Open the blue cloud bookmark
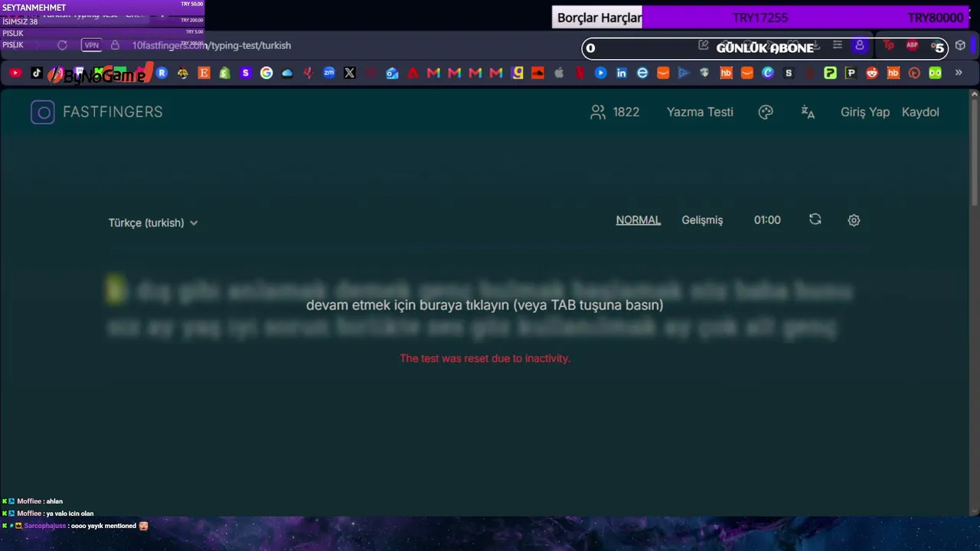 (x=287, y=73)
